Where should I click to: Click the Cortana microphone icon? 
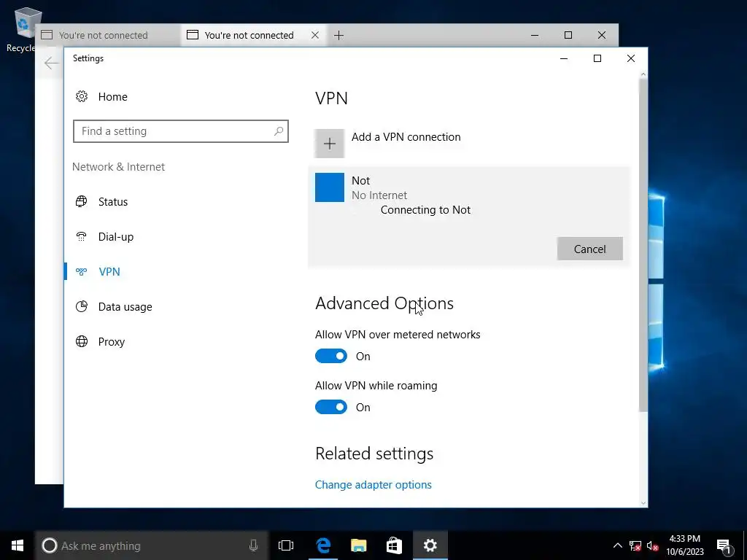tap(253, 545)
